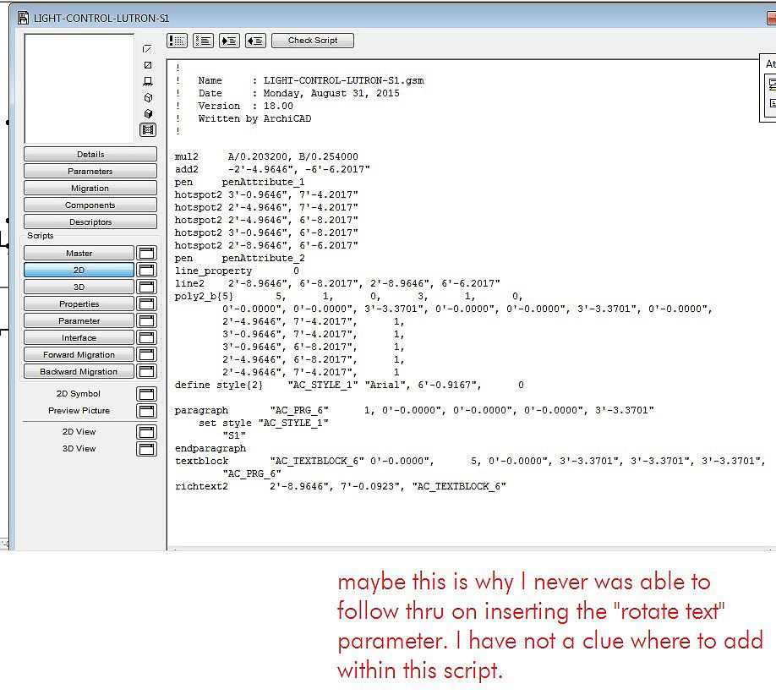The image size is (776, 700).
Task: Switch to the Master script tab
Action: click(x=79, y=253)
